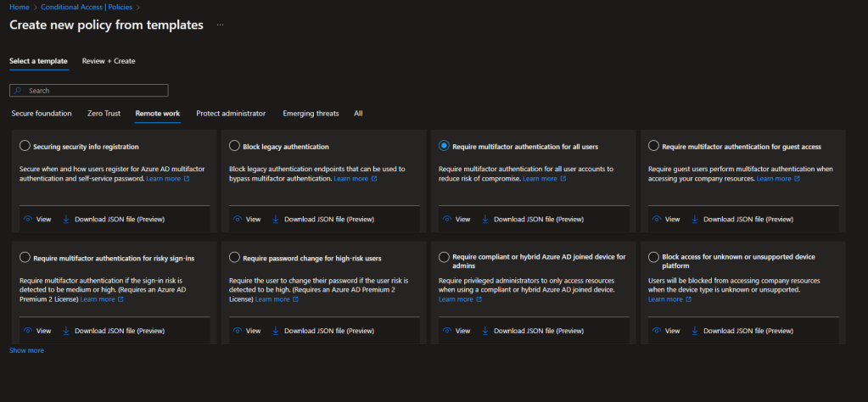Select Require password change for high-risk users
Viewport: 868px width, 402px height.
[x=236, y=258]
